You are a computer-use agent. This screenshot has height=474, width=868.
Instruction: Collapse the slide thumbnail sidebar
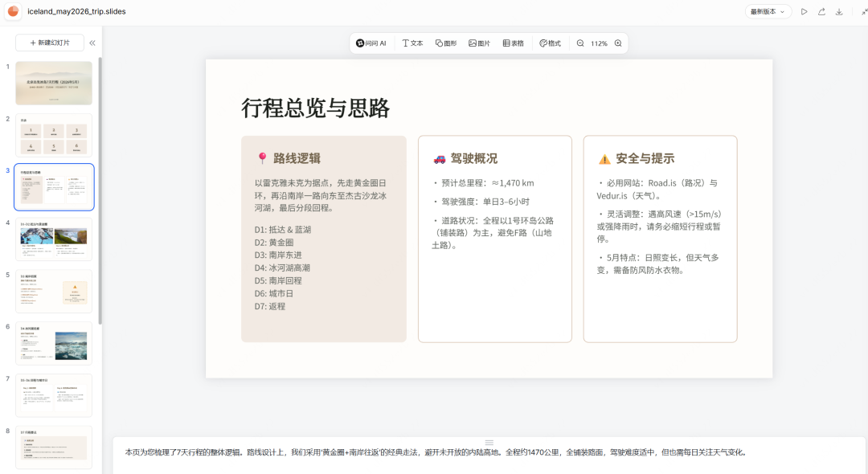click(x=92, y=43)
